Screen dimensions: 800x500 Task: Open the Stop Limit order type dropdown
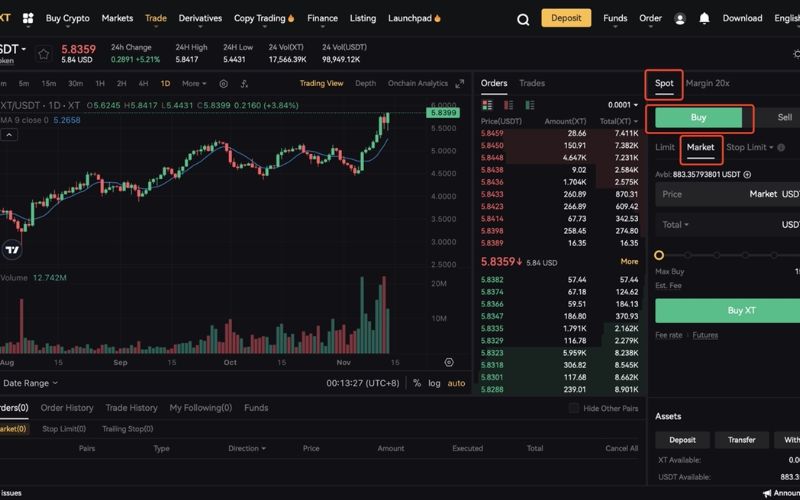click(749, 147)
